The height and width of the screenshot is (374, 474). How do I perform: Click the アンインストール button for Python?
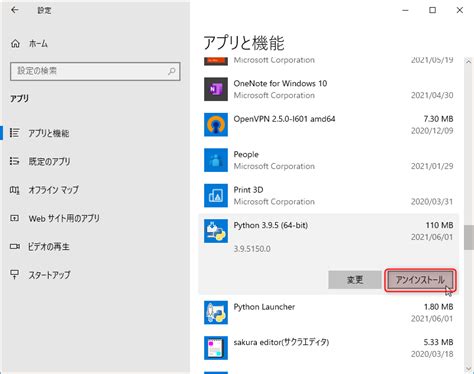(x=420, y=280)
